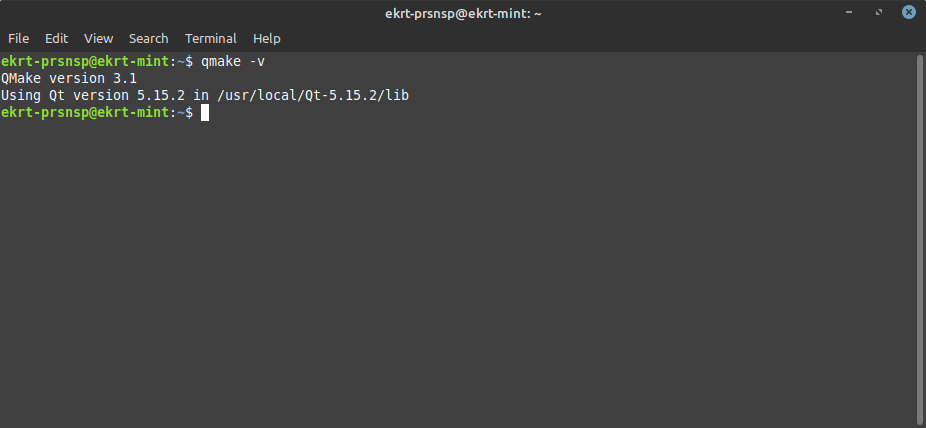Maximize the terminal window
This screenshot has width=926, height=428.
tap(880, 13)
